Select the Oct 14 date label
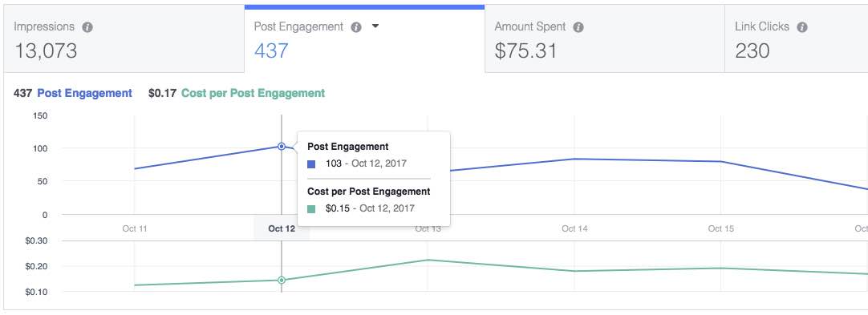The image size is (868, 315). point(574,228)
